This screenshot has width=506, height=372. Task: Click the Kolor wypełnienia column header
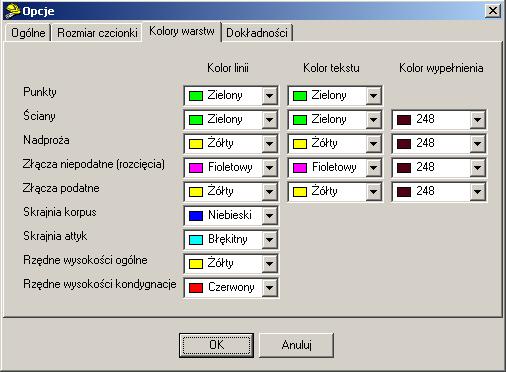(441, 69)
